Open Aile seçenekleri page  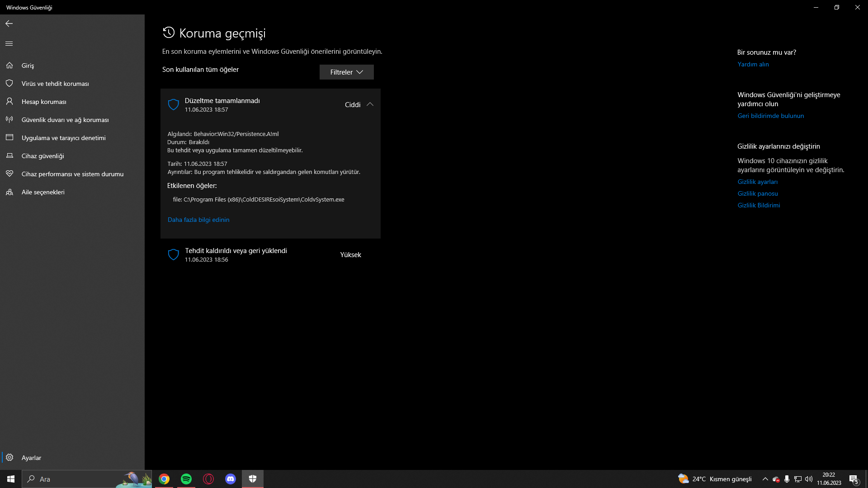(x=43, y=192)
